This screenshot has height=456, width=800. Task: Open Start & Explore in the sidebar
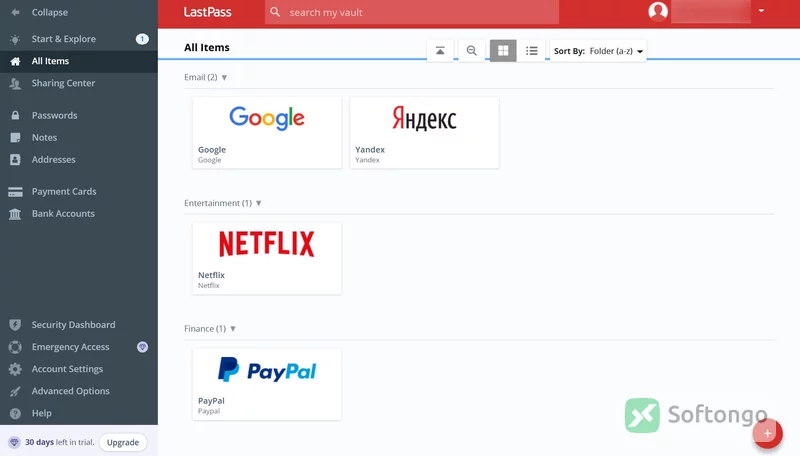[x=79, y=39]
